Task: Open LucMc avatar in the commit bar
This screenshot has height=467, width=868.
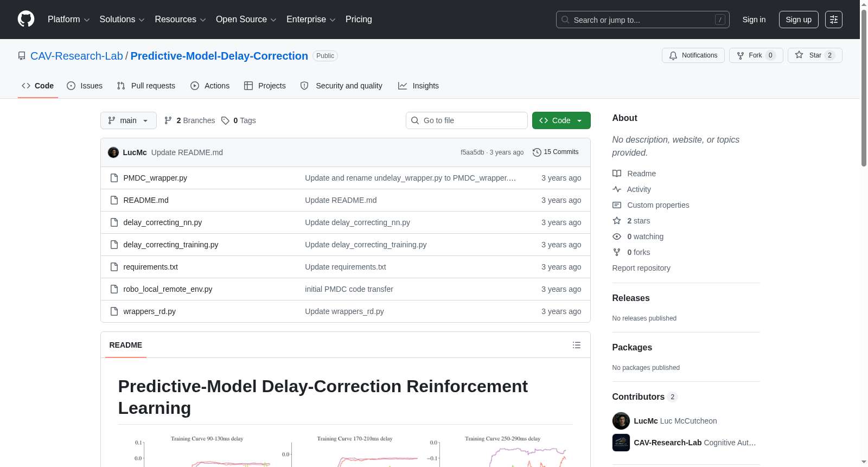Action: tap(113, 152)
